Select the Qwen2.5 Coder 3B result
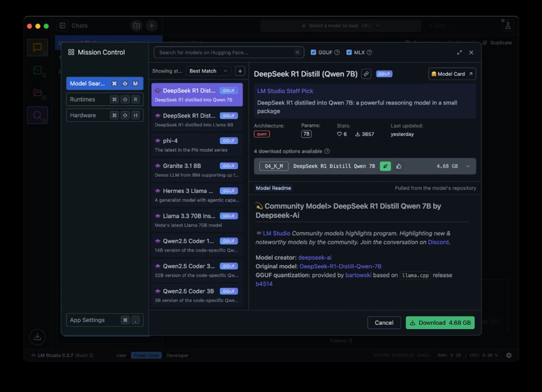Screen dimensions: 542x392 [197, 295]
